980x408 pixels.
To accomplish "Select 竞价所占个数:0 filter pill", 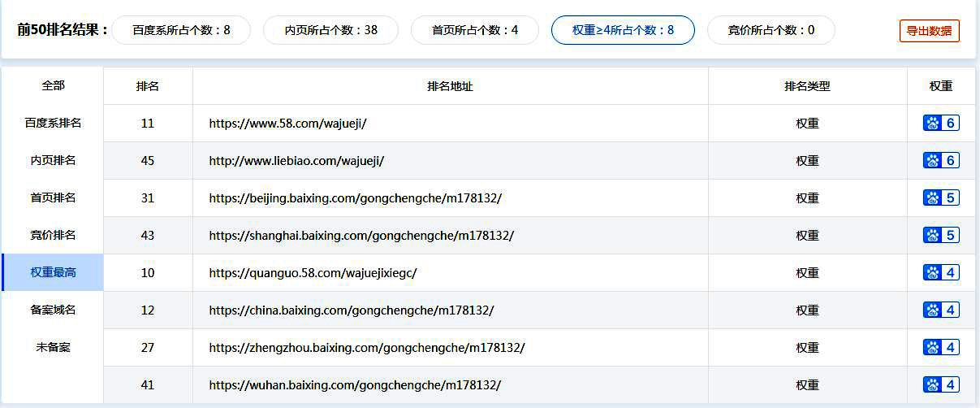I will [x=771, y=30].
